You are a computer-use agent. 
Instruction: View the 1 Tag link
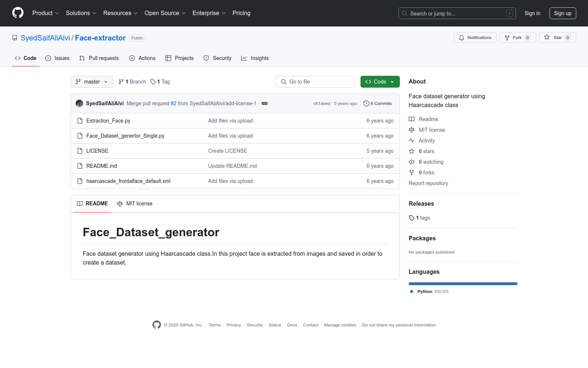(160, 82)
